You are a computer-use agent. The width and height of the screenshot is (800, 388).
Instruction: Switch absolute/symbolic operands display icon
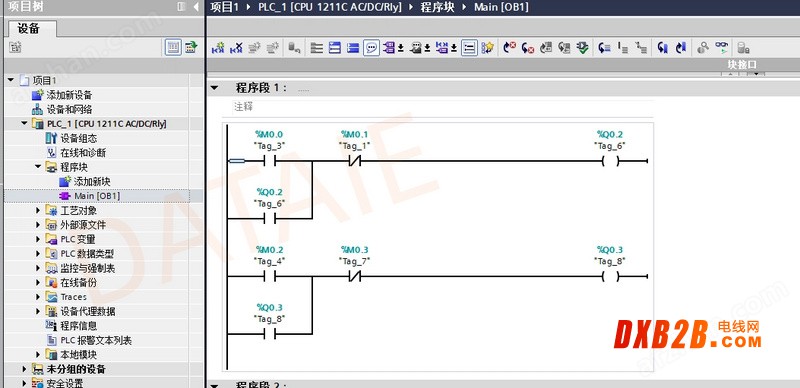(389, 48)
